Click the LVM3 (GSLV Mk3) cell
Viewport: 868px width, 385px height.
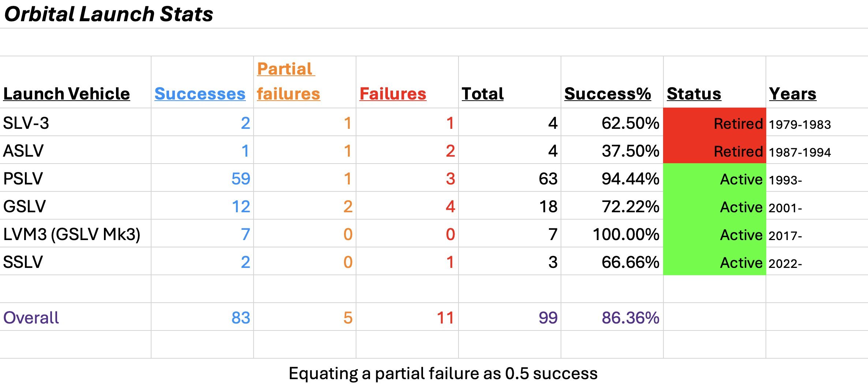72,234
